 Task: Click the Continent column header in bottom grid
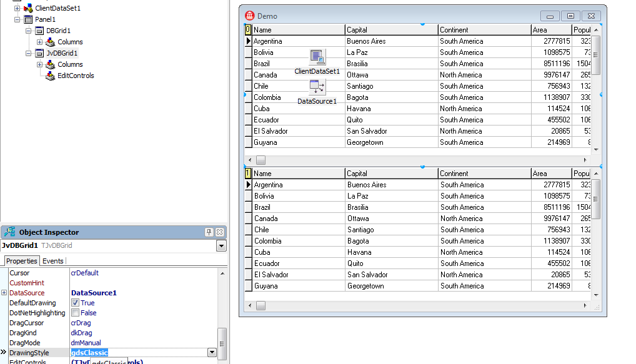click(x=484, y=174)
